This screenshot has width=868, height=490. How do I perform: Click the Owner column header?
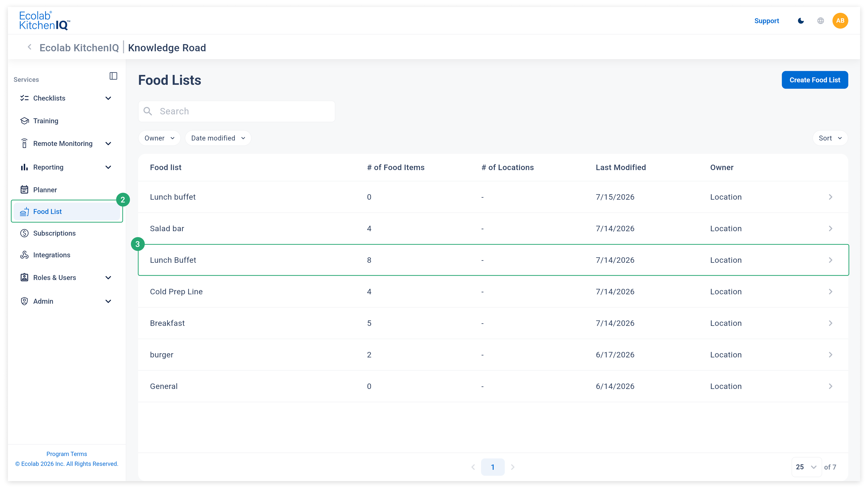(722, 167)
